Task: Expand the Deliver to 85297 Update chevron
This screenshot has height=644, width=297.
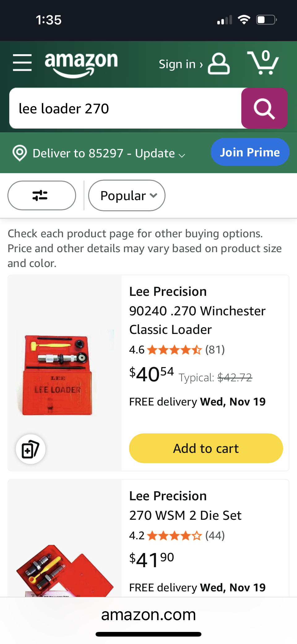Action: coord(182,155)
